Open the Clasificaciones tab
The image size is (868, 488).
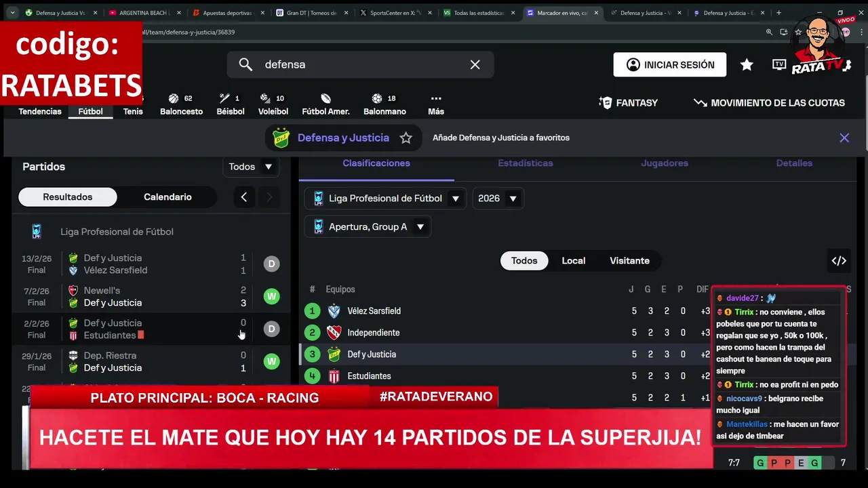[x=376, y=163]
